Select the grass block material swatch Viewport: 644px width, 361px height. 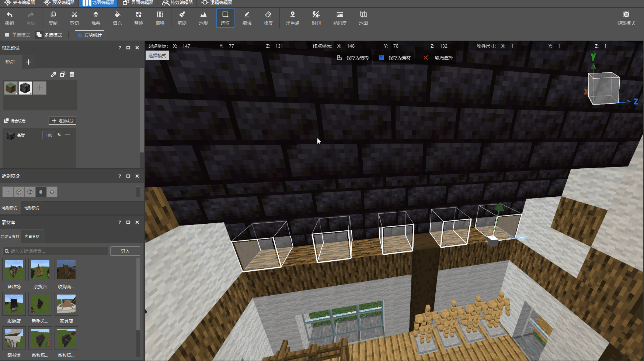click(x=11, y=88)
